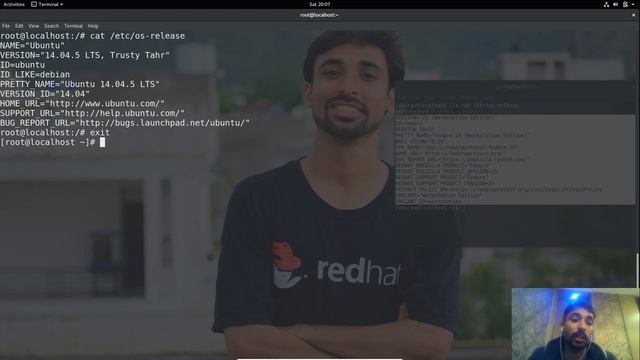Image resolution: width=640 pixels, height=360 pixels.
Task: Click the text 'cat /etc/os-release'
Action: click(138, 36)
